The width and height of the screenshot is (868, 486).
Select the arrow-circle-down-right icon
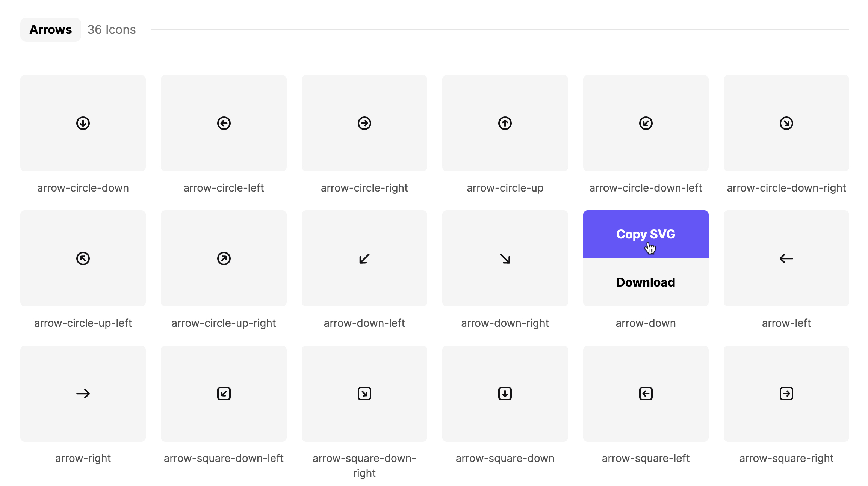[x=786, y=123]
